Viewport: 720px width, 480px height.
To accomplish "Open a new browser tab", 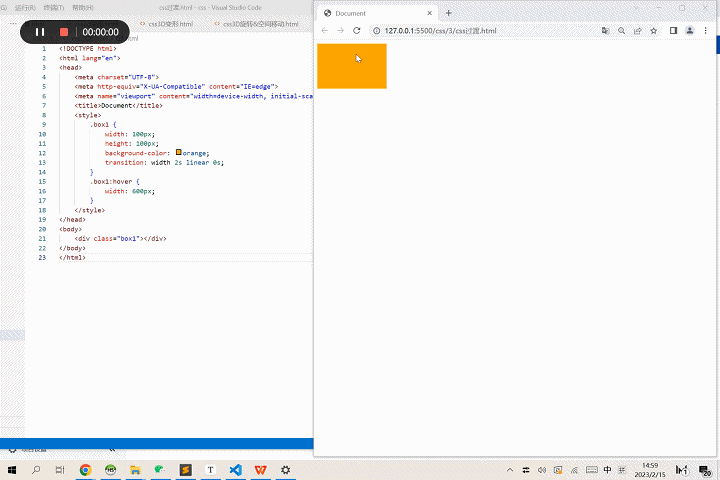I will (x=449, y=13).
